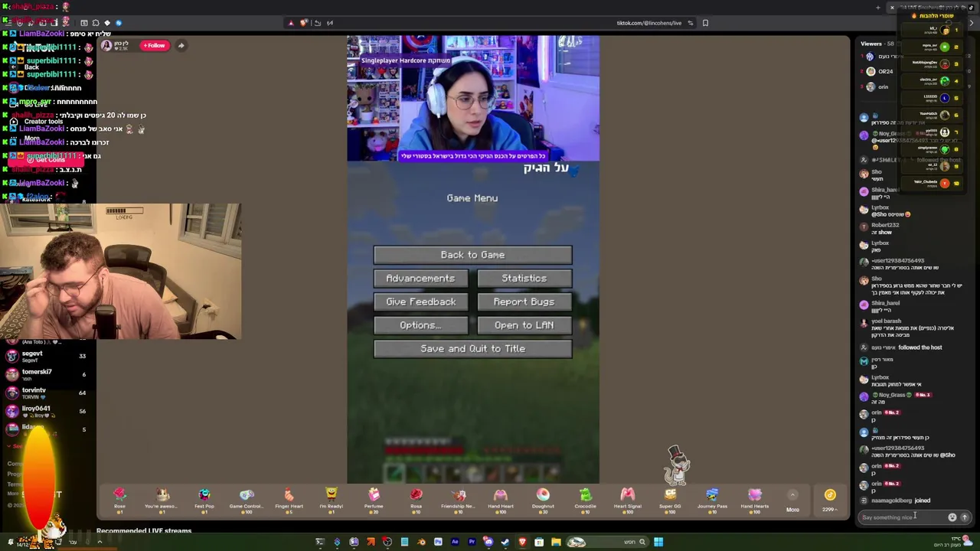980x551 pixels.
Task: Open Statistics in Game Menu
Action: pyautogui.click(x=524, y=279)
